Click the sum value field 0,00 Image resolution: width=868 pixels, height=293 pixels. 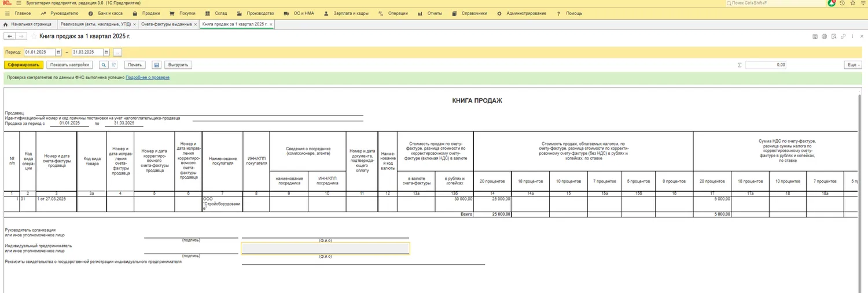pos(766,65)
